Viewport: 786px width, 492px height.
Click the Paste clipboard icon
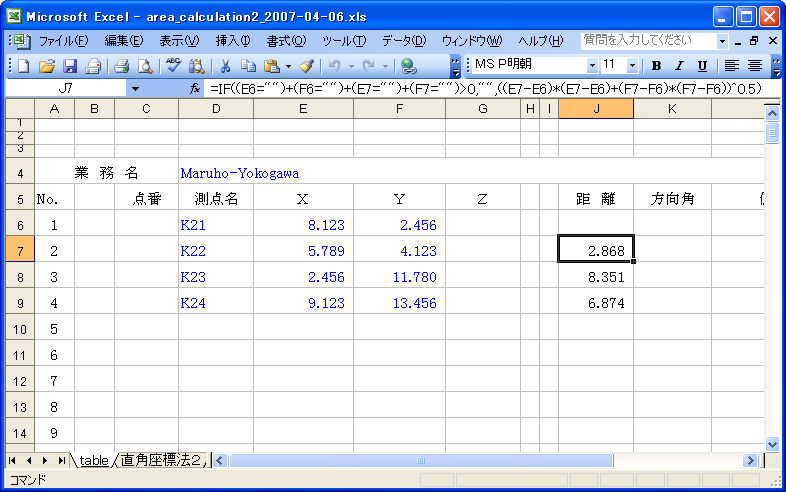271,66
